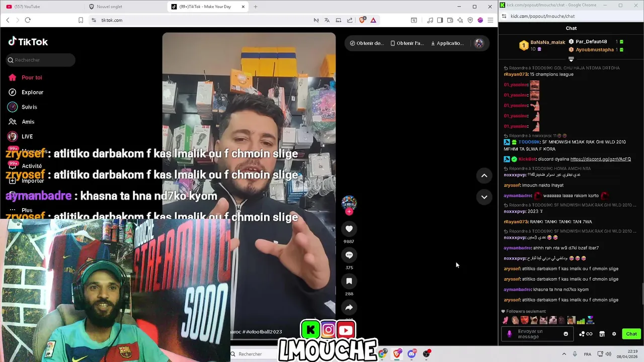Viewport: 644px width, 362px height.
Task: Insert the pink waving hand emote
Action: pyautogui.click(x=506, y=320)
